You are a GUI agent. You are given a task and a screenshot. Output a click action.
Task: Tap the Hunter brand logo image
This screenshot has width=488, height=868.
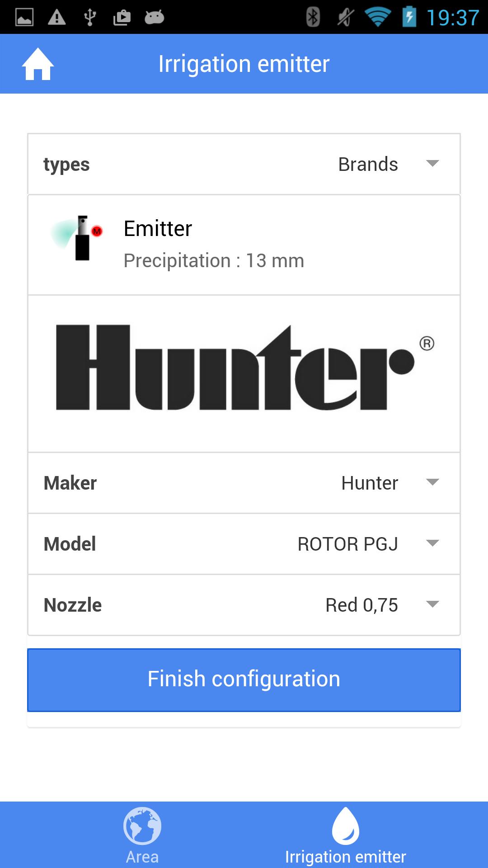244,368
